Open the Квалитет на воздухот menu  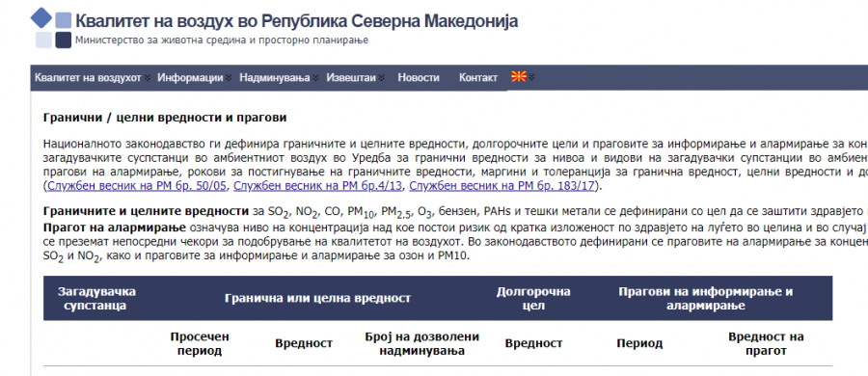(88, 77)
